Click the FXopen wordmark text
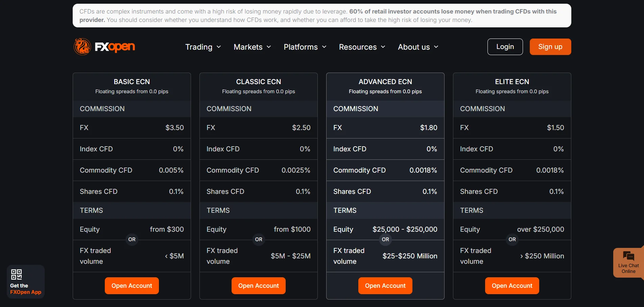 [x=115, y=47]
